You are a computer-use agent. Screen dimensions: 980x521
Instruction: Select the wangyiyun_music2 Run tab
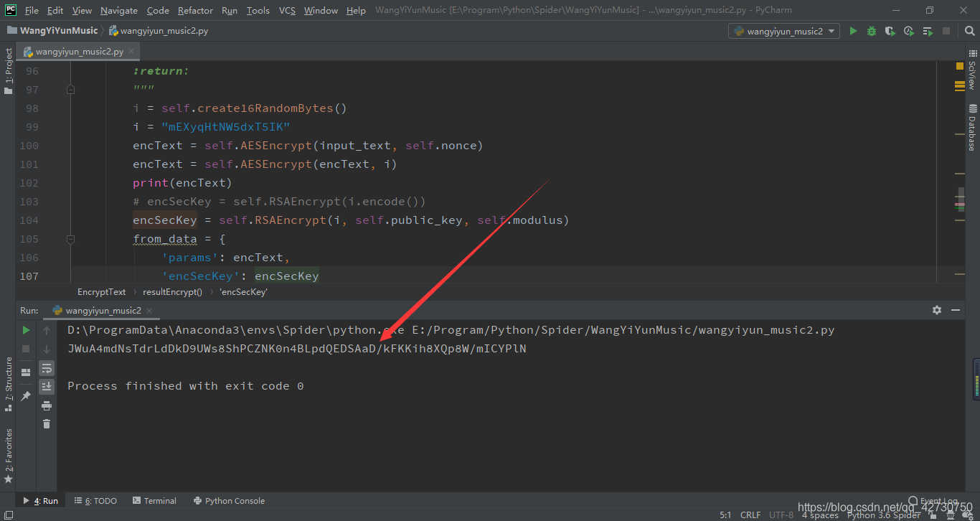click(x=103, y=311)
